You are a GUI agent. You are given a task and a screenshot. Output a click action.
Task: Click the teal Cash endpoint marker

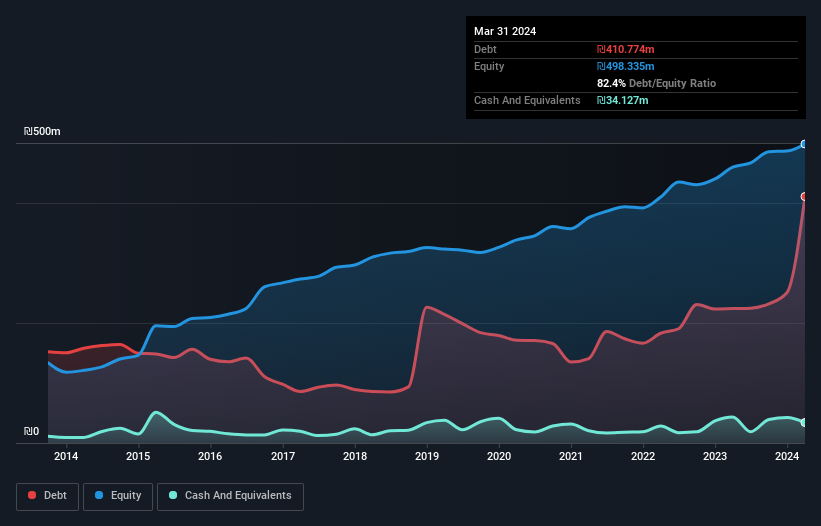804,422
